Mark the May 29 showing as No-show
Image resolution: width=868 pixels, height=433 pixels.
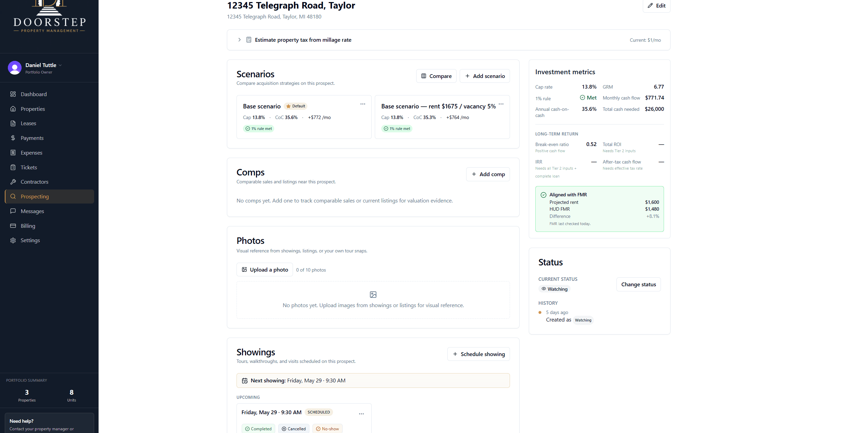(x=327, y=429)
